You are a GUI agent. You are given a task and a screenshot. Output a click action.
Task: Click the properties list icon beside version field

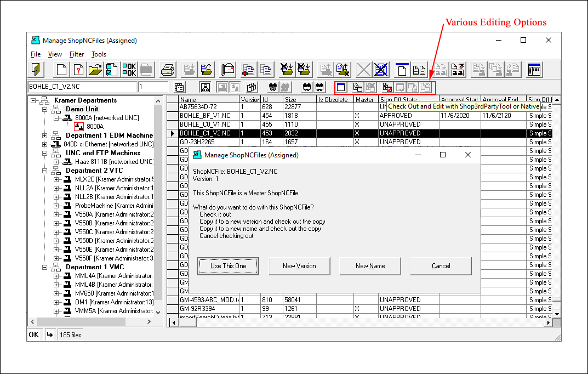[179, 87]
